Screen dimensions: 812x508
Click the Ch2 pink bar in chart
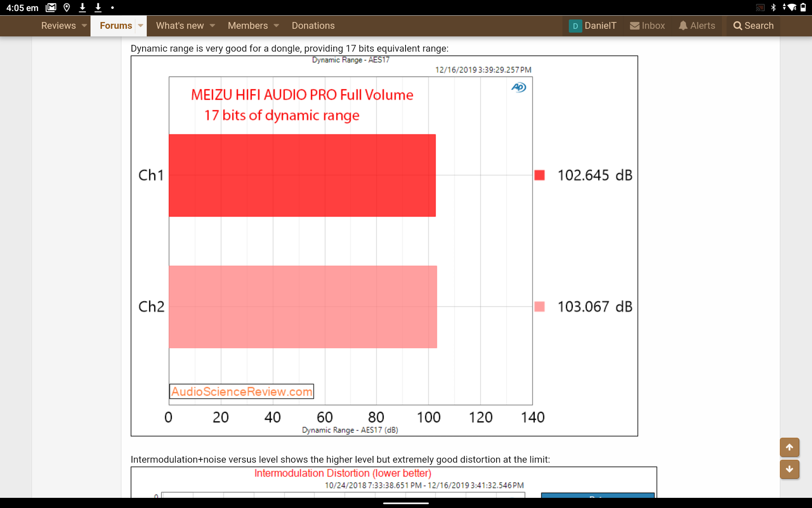coord(303,307)
